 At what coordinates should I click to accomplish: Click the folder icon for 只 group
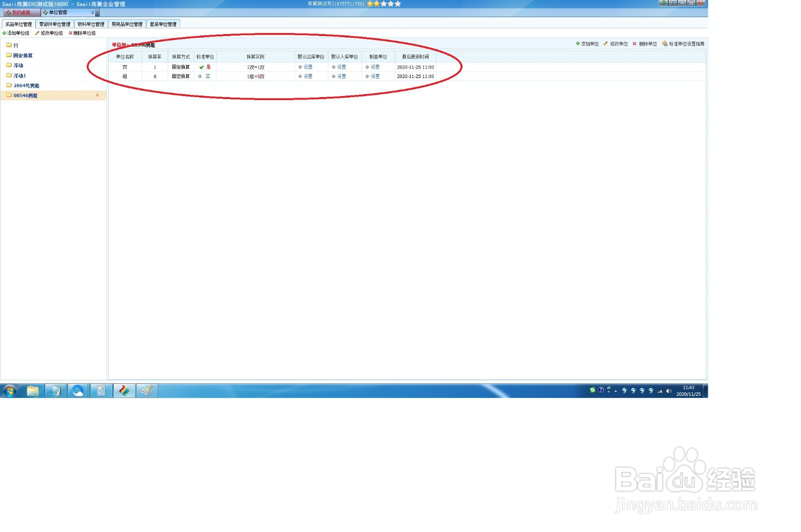pyautogui.click(x=9, y=45)
